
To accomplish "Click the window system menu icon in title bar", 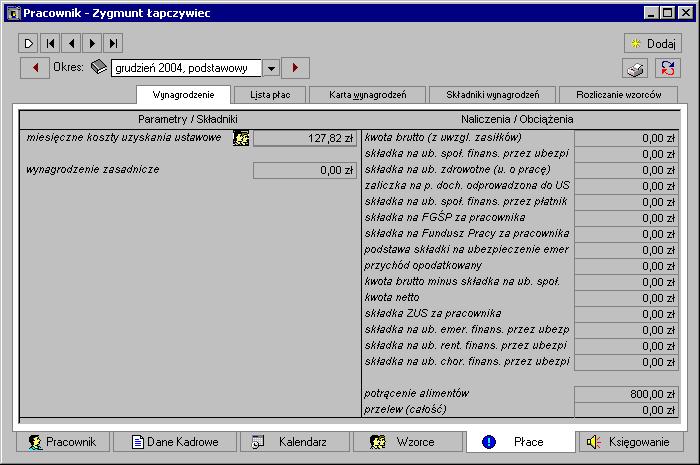I will [13, 13].
